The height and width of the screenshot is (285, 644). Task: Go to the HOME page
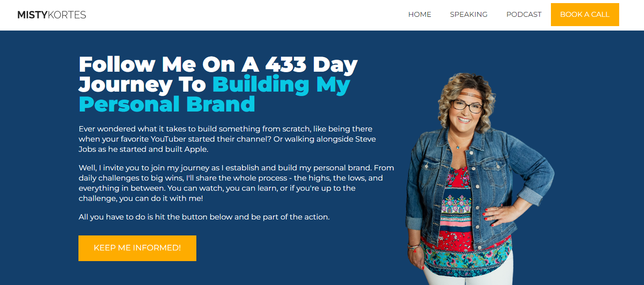pos(419,15)
